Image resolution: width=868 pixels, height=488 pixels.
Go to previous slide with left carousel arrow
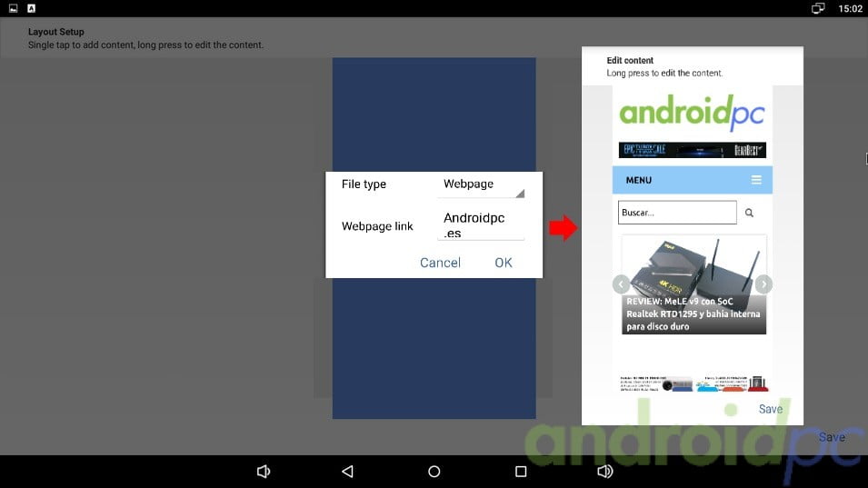622,284
